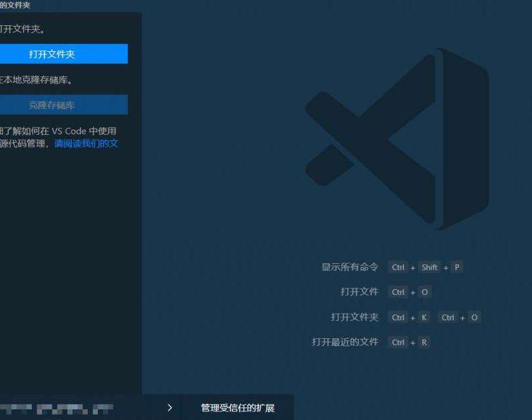Screen dimensions: 532x420
Task: Click the Shift key badge
Action: (x=429, y=267)
